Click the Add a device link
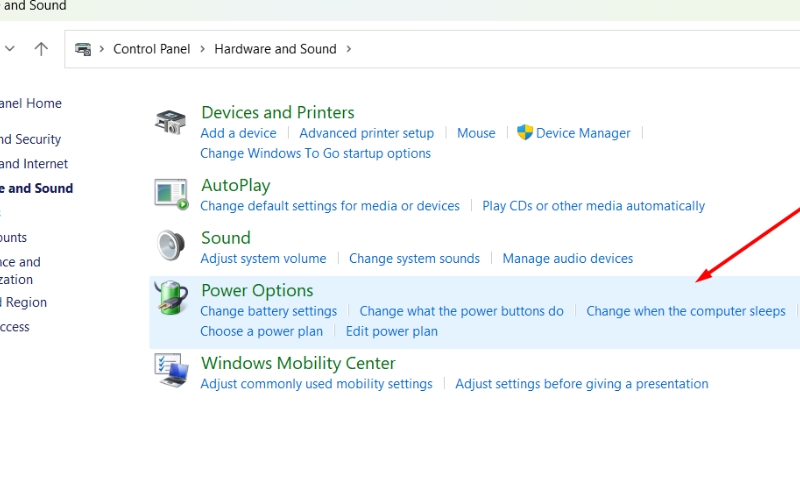 (x=238, y=133)
